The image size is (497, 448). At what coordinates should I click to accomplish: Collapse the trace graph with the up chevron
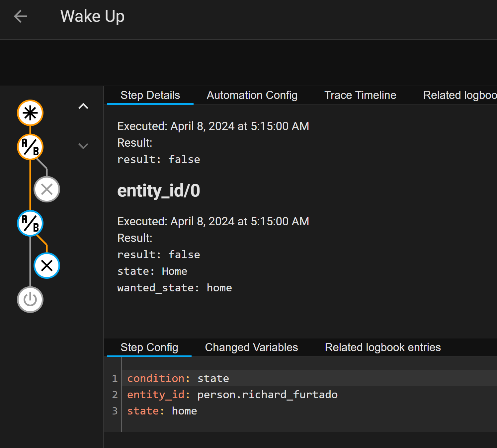[83, 106]
